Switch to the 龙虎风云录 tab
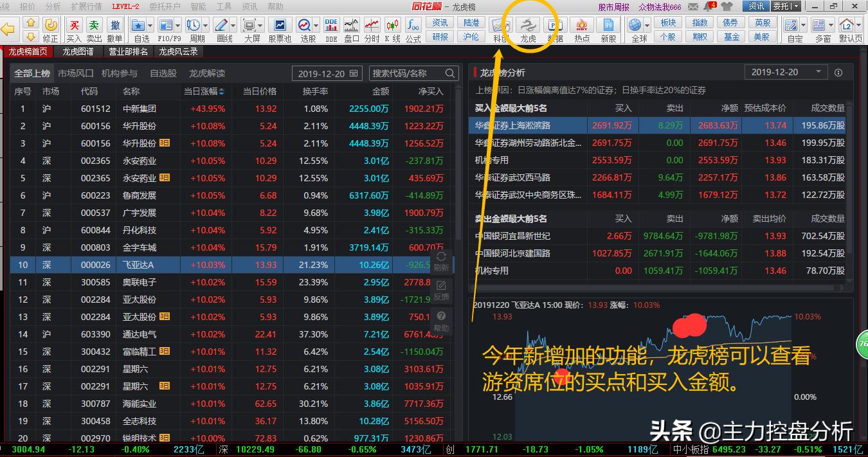Image resolution: width=868 pixels, height=457 pixels. click(x=178, y=51)
